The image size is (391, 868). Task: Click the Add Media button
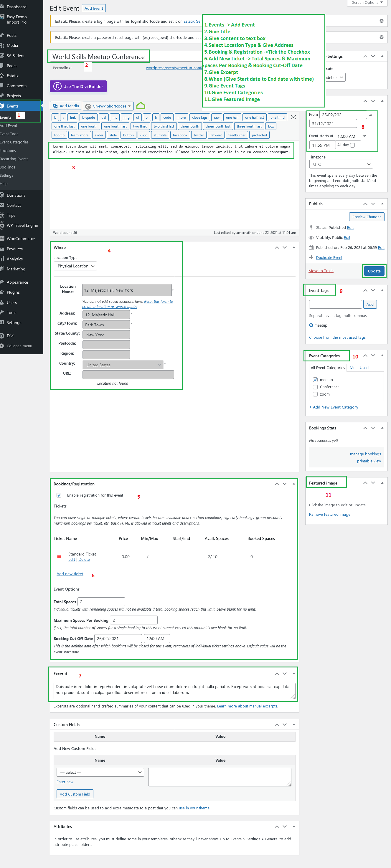(65, 106)
